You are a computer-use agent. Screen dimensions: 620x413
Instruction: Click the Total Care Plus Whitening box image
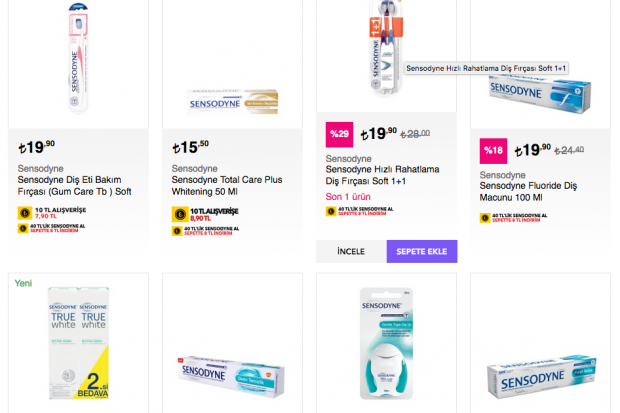tap(231, 101)
